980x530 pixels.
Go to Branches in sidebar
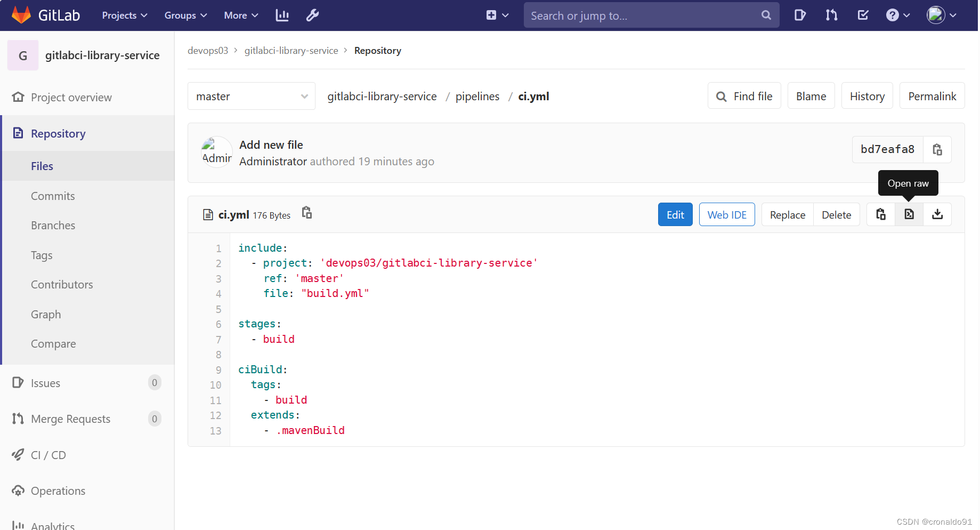pos(87,225)
